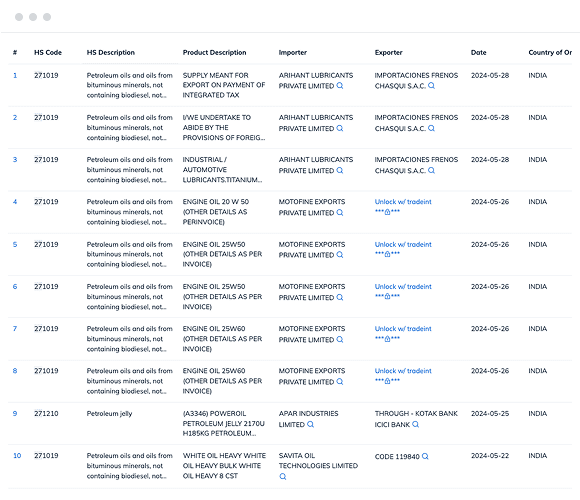Click the Importer column header
This screenshot has height=500, width=580.
[x=293, y=53]
